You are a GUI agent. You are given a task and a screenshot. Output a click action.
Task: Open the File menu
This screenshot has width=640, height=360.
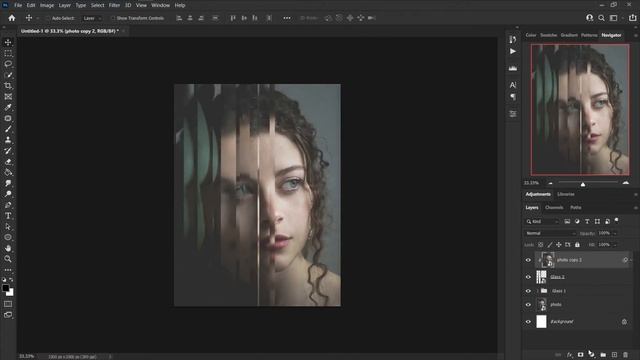pyautogui.click(x=18, y=5)
